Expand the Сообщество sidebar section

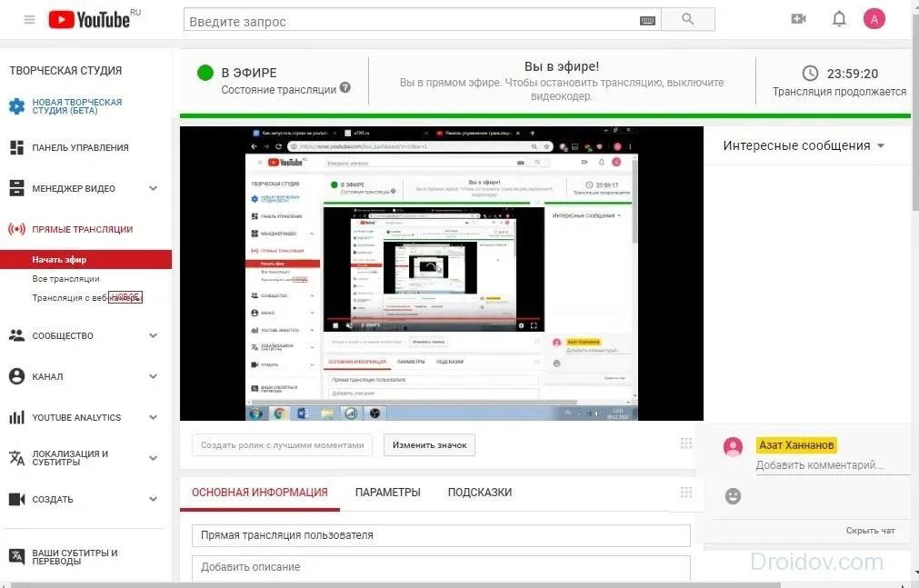[x=153, y=335]
